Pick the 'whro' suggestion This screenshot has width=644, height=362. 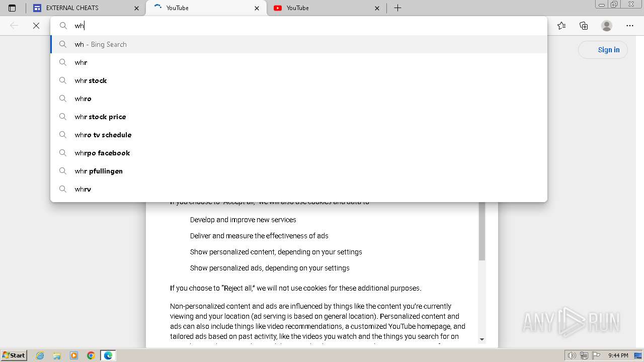click(x=299, y=99)
